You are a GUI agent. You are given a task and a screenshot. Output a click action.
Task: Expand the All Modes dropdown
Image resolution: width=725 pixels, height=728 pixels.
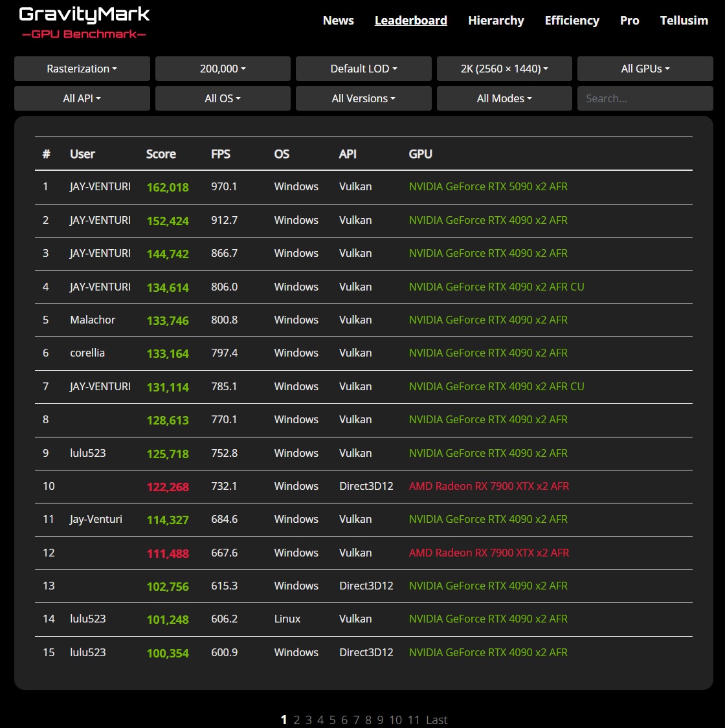coord(504,98)
